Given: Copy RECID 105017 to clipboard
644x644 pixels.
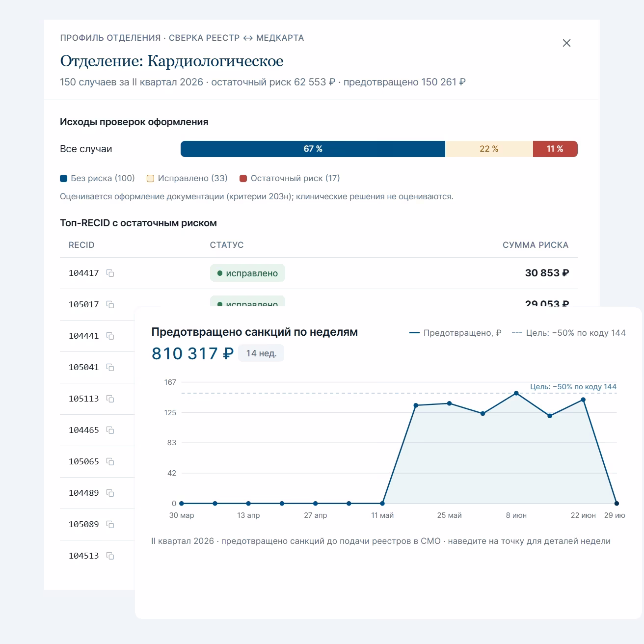Looking at the screenshot, I should [110, 305].
